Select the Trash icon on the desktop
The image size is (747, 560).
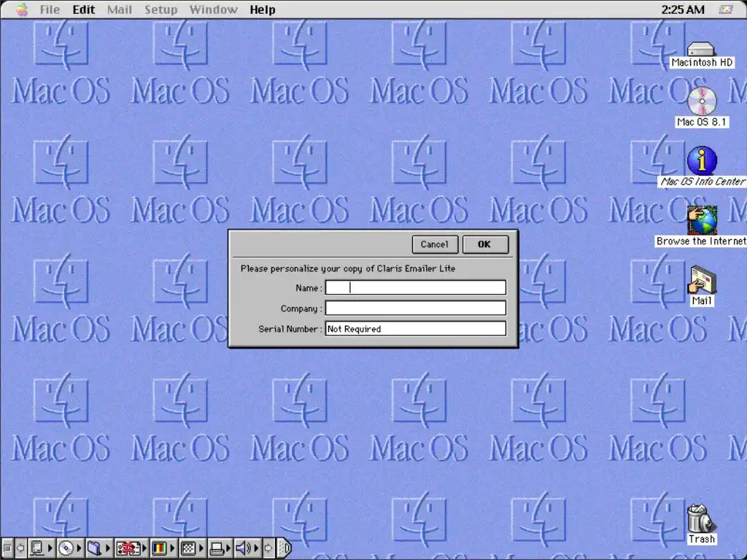pyautogui.click(x=701, y=518)
